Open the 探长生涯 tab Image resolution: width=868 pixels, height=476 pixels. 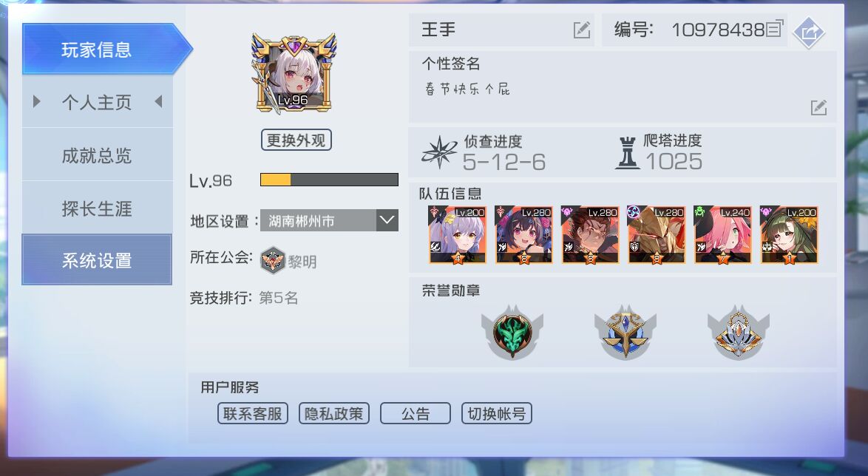tap(97, 208)
